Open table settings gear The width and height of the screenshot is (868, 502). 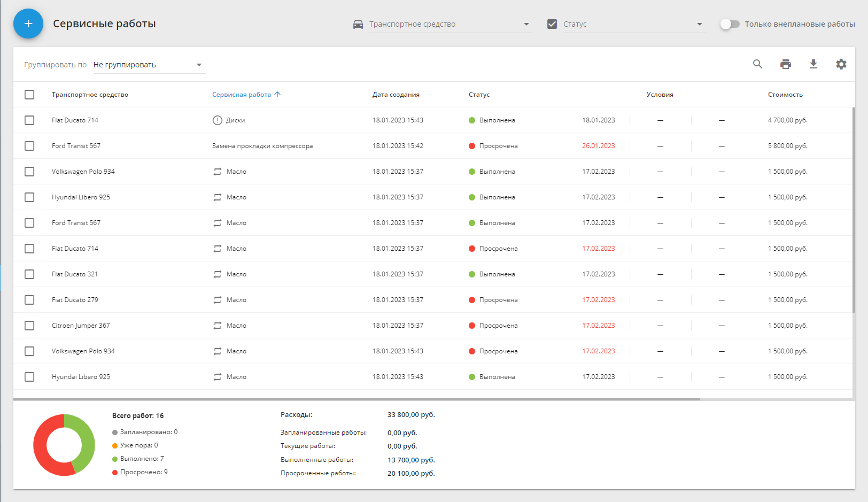[841, 64]
